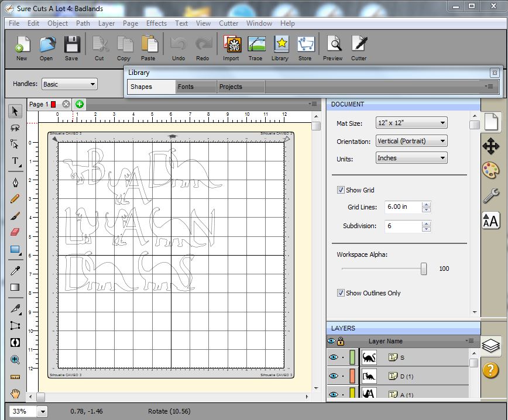Viewport: 508px width, 420px height.
Task: Click the Preview magnifier icon
Action: (333, 47)
